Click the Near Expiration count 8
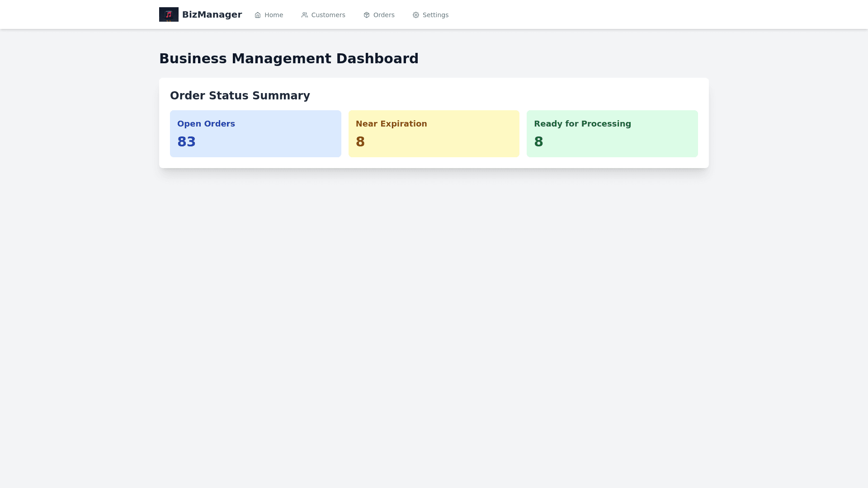The height and width of the screenshot is (488, 868). [360, 142]
